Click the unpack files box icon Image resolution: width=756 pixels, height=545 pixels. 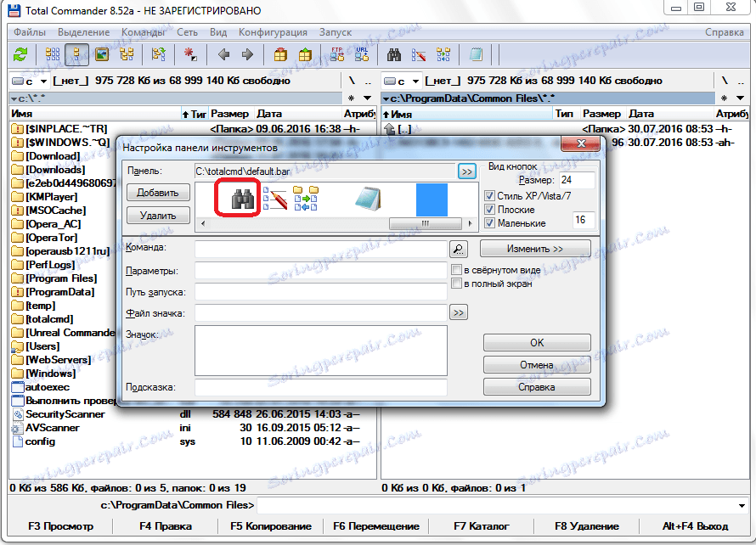point(305,54)
